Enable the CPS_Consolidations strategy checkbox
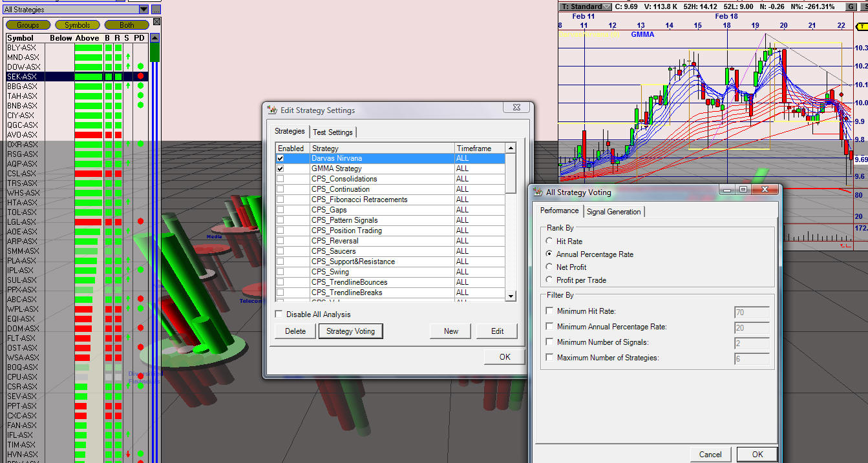 (280, 179)
